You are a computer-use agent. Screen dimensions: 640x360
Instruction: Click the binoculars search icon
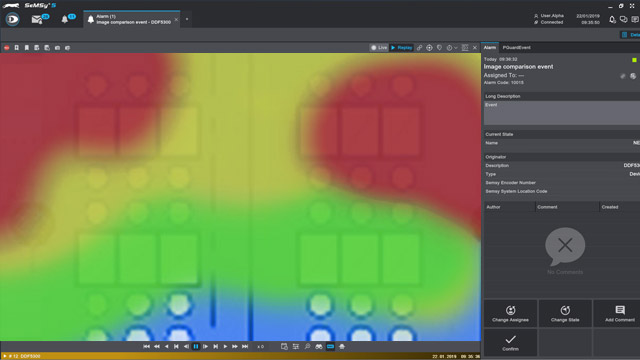point(319,347)
